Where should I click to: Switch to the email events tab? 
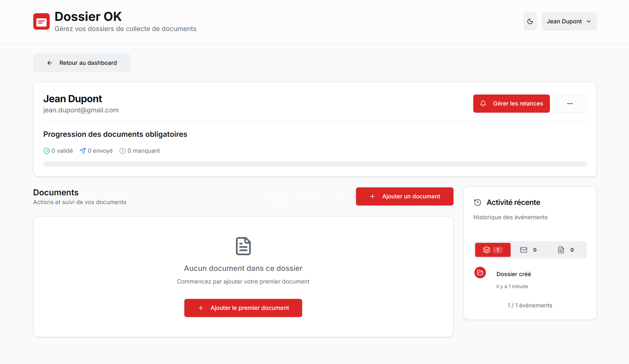click(528, 250)
